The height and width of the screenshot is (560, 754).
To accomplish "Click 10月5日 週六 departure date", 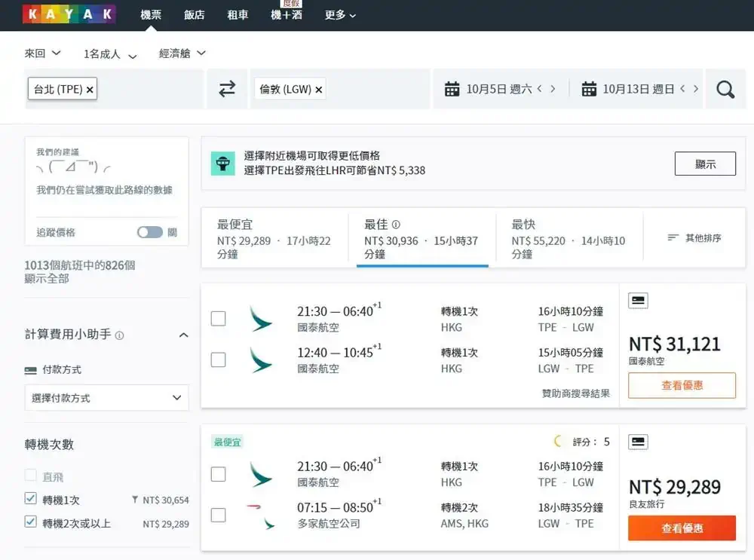I will tap(499, 89).
